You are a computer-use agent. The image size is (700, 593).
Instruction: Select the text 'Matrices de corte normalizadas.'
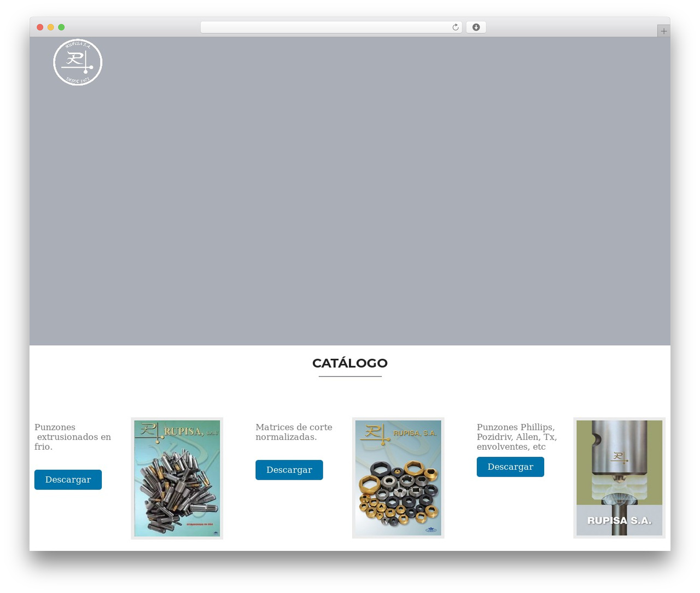294,432
